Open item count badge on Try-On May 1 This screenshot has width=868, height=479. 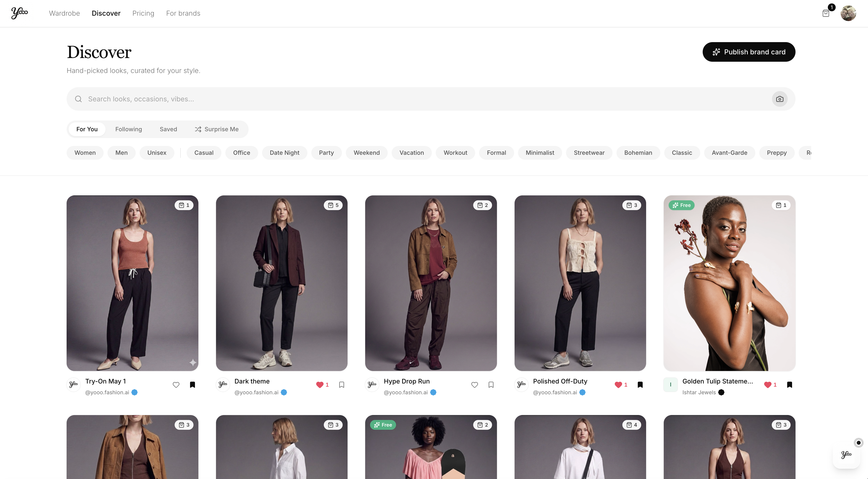tap(184, 205)
